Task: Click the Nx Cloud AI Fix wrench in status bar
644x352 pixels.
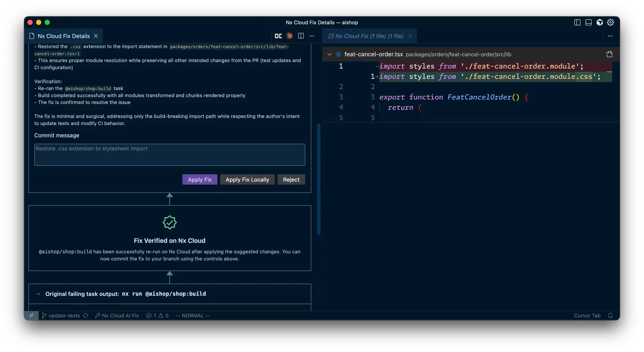Action: (98, 315)
